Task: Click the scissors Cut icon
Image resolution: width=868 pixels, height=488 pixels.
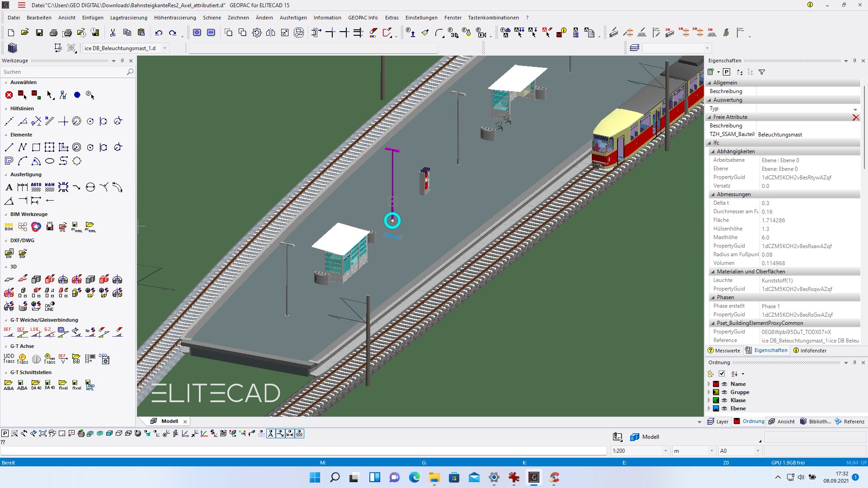Action: [x=113, y=33]
